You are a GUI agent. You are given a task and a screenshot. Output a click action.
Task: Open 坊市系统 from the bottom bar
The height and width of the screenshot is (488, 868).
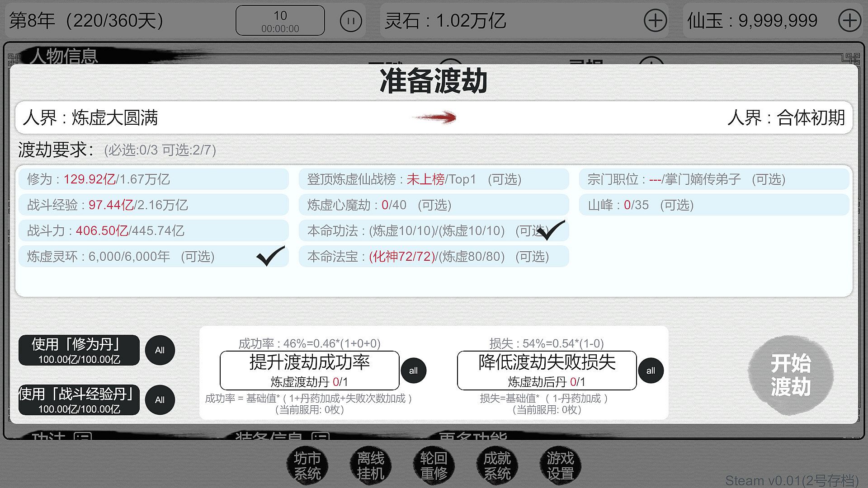(x=307, y=465)
